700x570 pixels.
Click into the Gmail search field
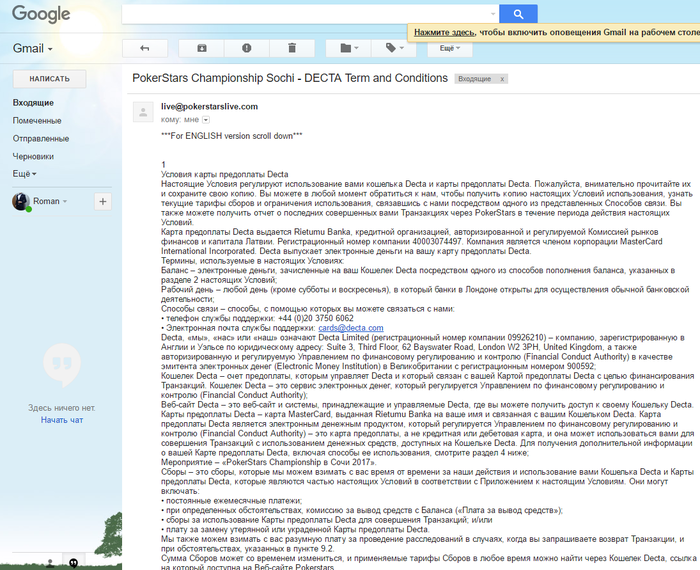306,14
